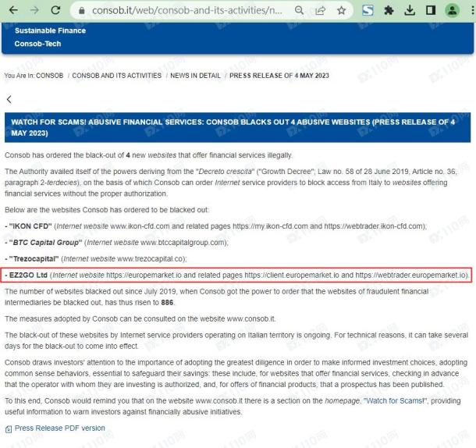This screenshot has height=448, width=476.
Task: Reload the Consob page
Action: (55, 10)
